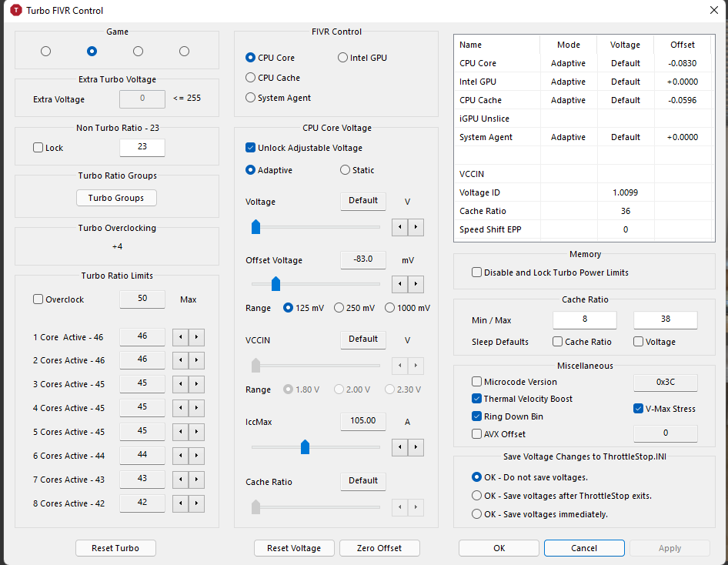
Task: Select CPU Cache in FIVR Control
Action: pyautogui.click(x=272, y=78)
